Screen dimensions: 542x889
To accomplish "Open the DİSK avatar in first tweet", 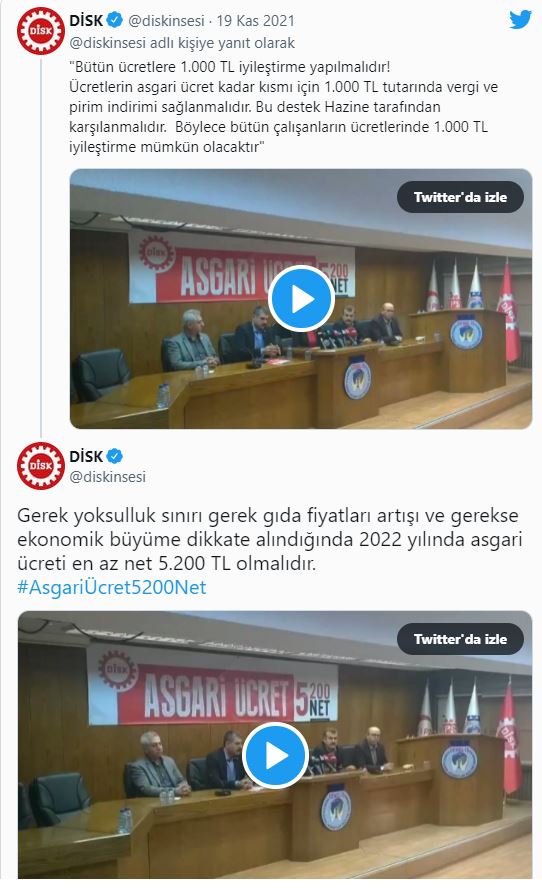I will pos(41,31).
